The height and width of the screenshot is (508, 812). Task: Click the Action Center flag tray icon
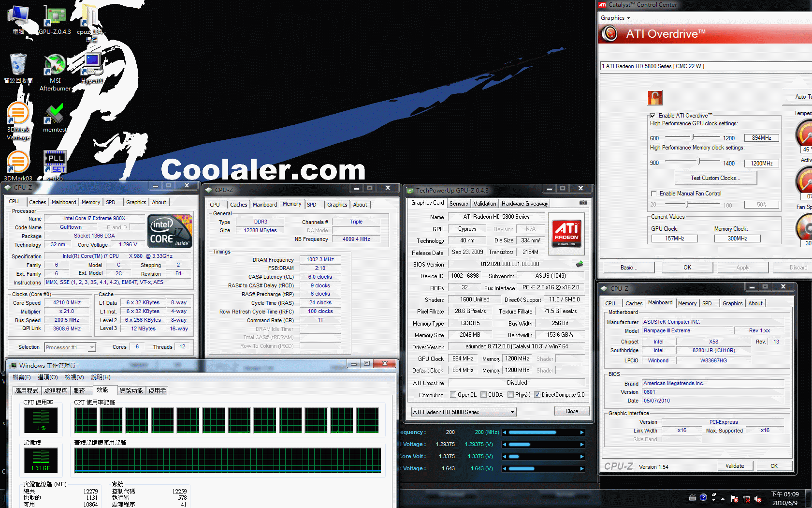(x=735, y=499)
